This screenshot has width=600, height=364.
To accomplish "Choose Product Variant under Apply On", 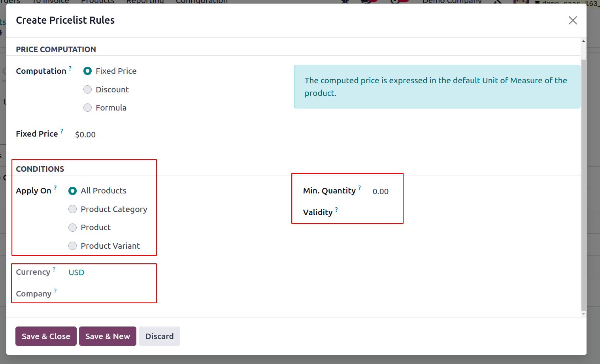I will pos(104,246).
